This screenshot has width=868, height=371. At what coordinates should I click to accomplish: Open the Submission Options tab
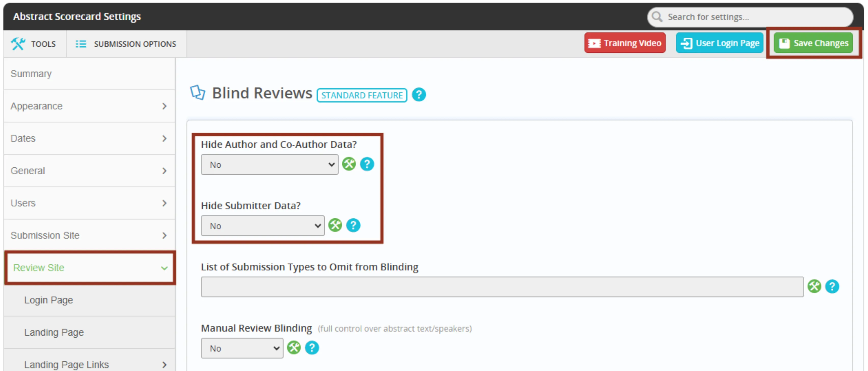(x=126, y=44)
